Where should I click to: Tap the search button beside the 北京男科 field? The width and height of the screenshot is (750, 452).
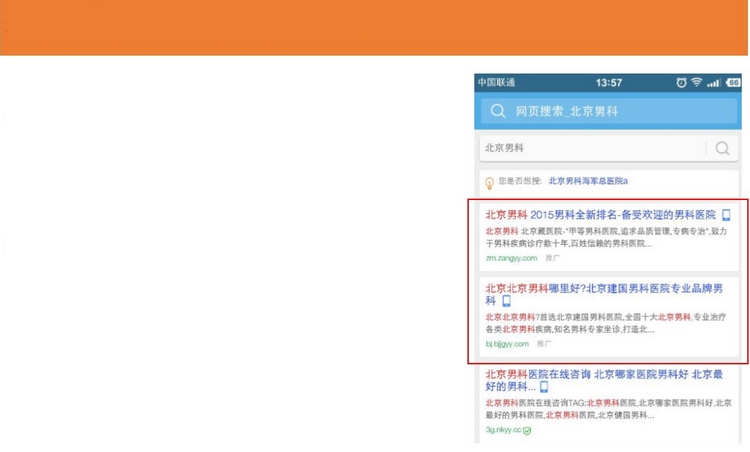point(722,148)
